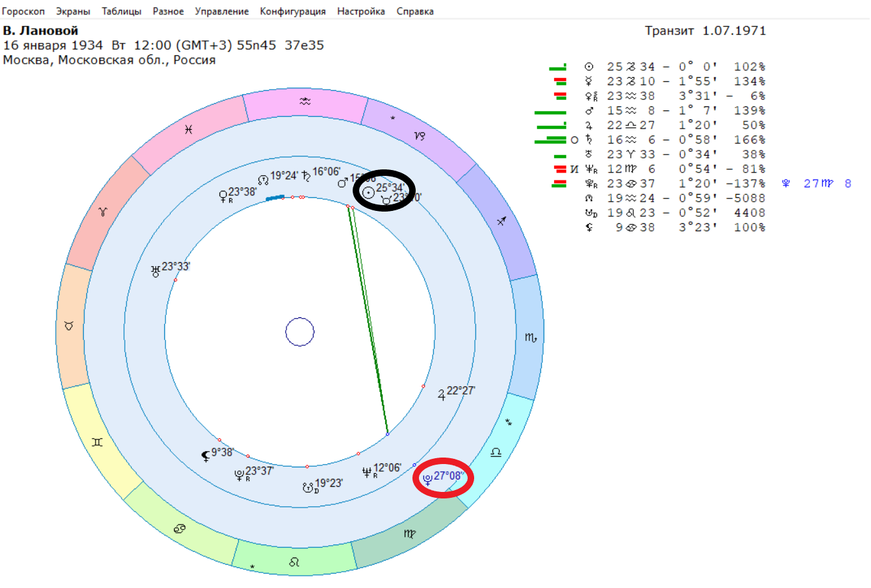This screenshot has width=871, height=588.
Task: Open the Таблицы menu
Action: coord(121,11)
